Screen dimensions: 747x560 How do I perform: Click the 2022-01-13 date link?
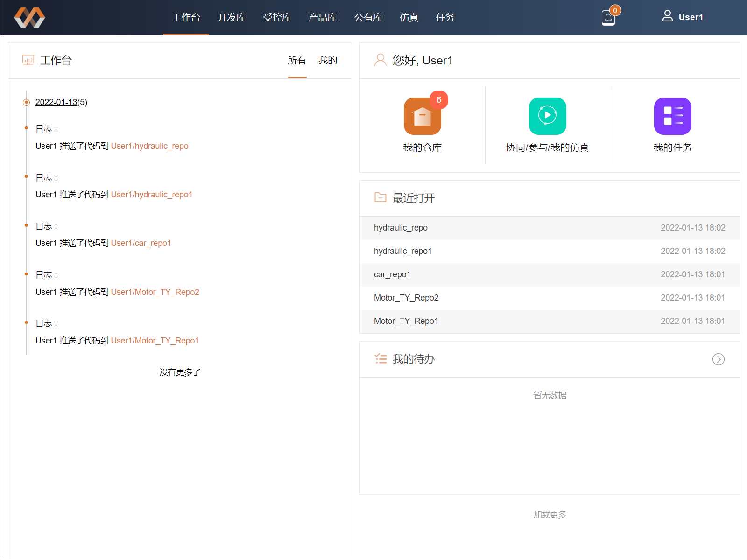[x=56, y=102]
